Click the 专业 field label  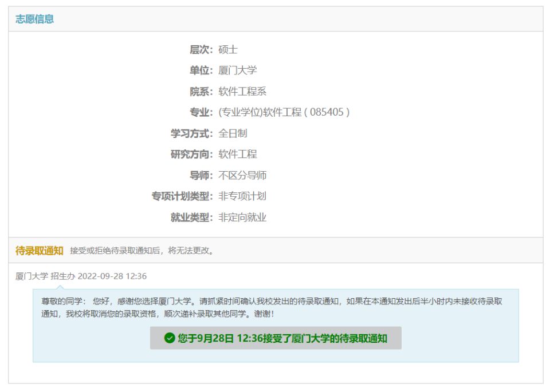(x=201, y=112)
